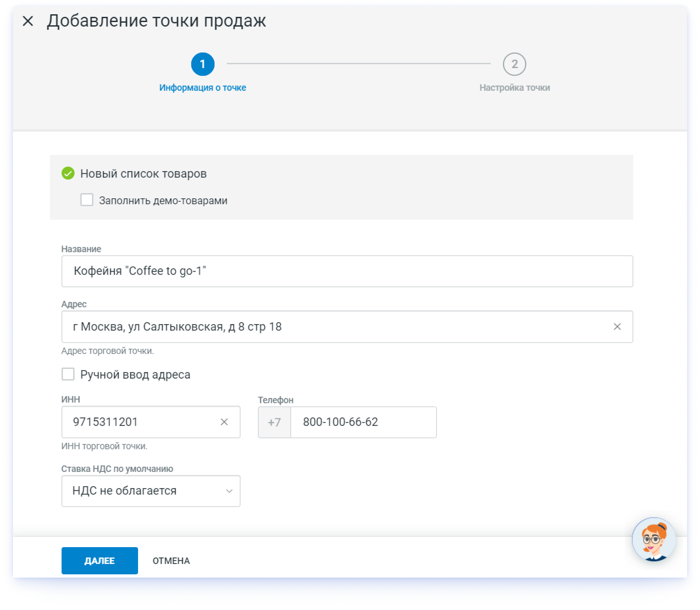Click the green checkmark next to Новый список товаров
The image size is (700, 610).
point(68,173)
